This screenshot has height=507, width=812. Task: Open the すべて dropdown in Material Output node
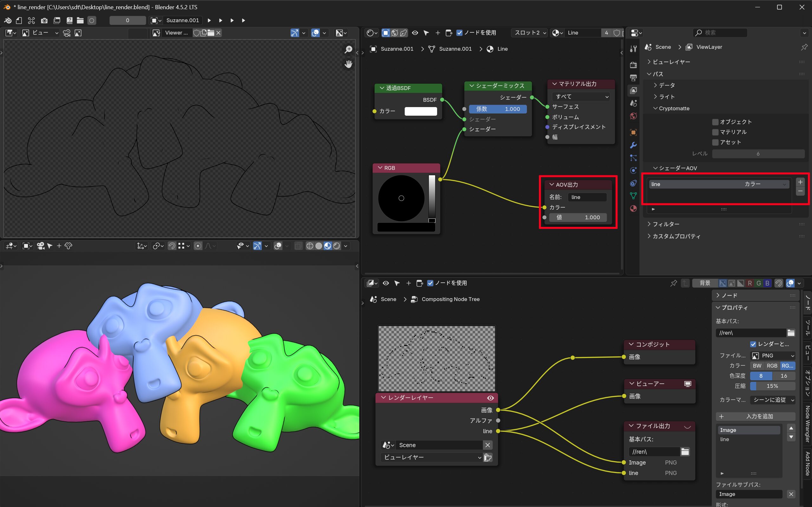coord(581,97)
